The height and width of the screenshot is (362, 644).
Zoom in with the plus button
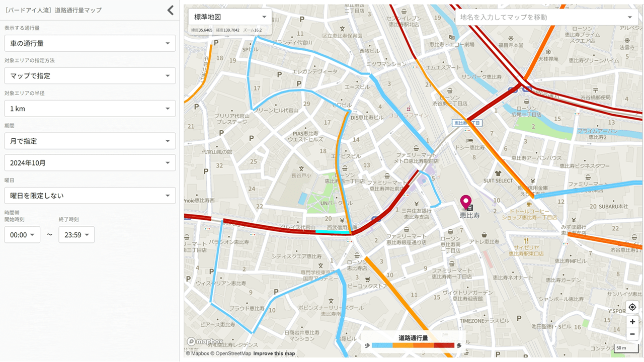coord(632,322)
